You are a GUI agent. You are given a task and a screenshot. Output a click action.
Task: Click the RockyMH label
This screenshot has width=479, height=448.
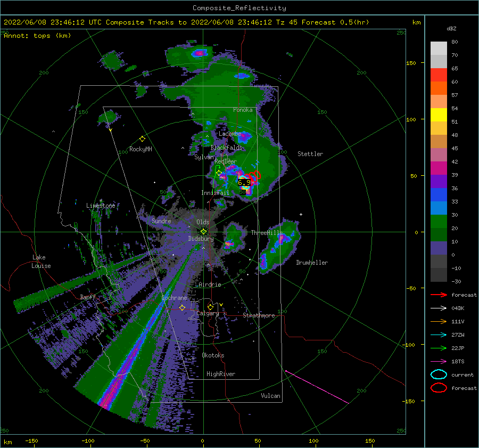141,149
